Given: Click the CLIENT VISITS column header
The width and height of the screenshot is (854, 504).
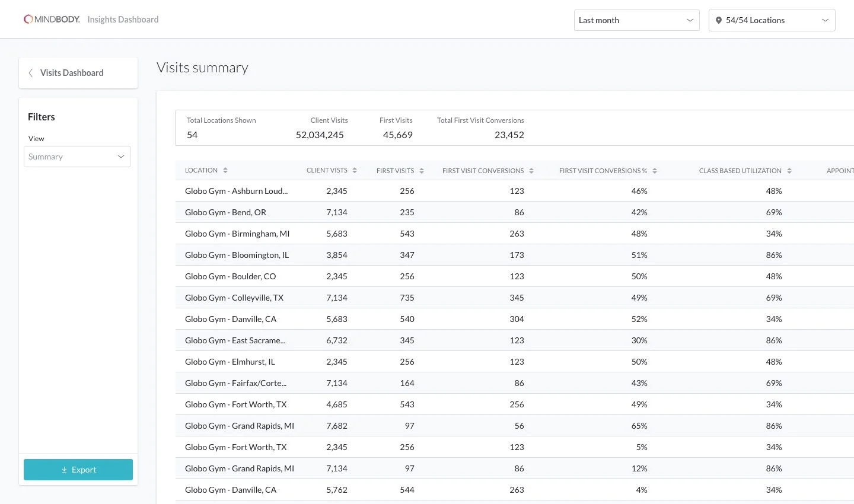Looking at the screenshot, I should 327,171.
